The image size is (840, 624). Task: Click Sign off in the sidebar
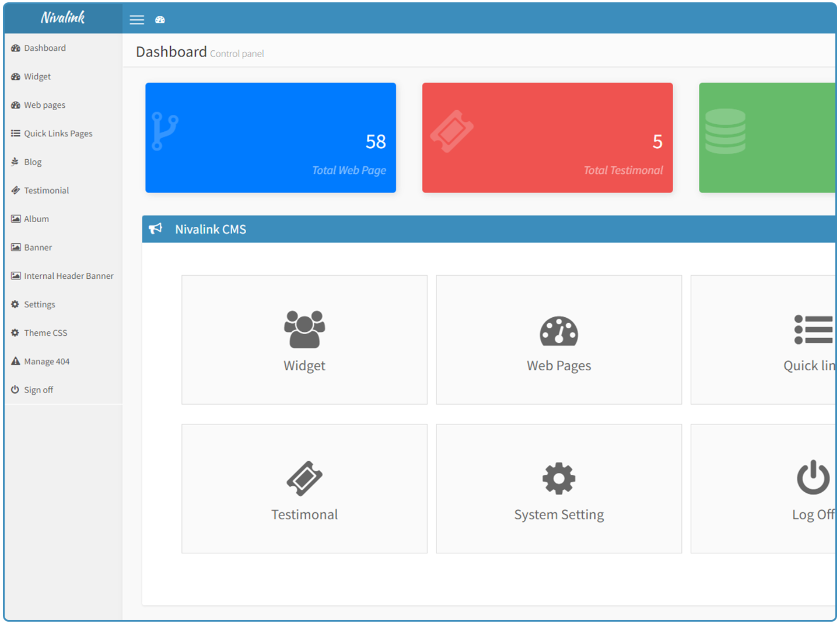click(x=38, y=390)
